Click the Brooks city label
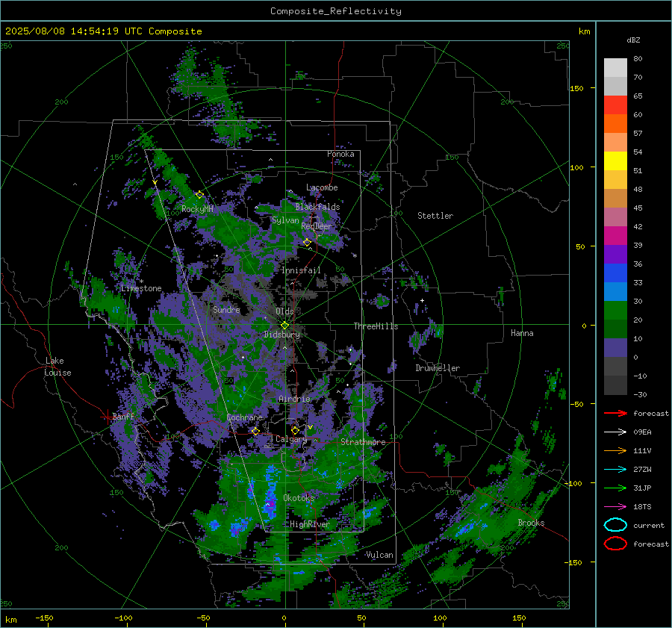Screen dimensions: 672x628 tap(531, 523)
